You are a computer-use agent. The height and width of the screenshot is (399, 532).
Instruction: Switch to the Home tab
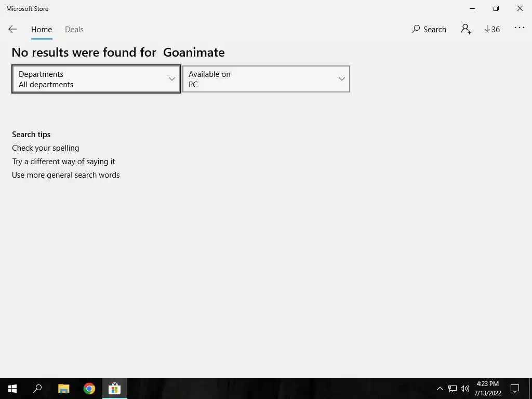[x=42, y=30]
